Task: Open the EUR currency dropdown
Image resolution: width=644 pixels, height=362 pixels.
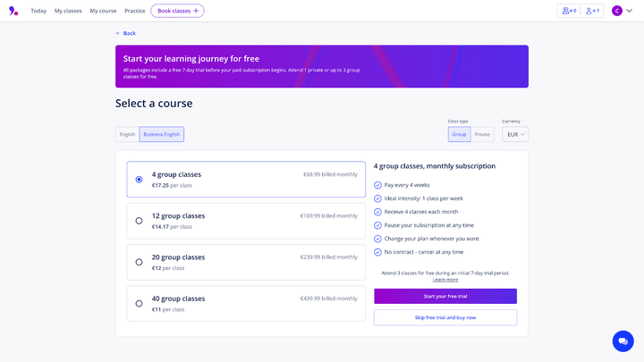Action: pyautogui.click(x=515, y=134)
